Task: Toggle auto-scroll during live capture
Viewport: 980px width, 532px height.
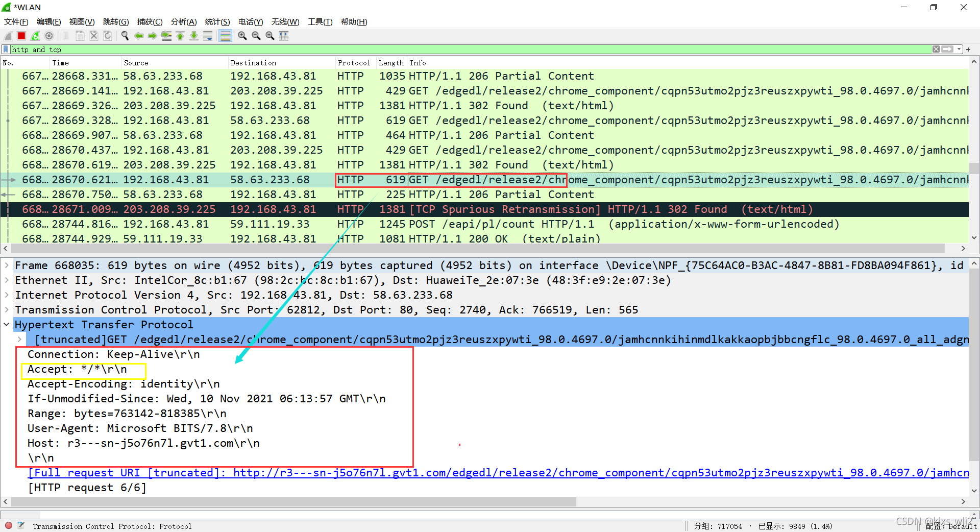Action: click(208, 36)
